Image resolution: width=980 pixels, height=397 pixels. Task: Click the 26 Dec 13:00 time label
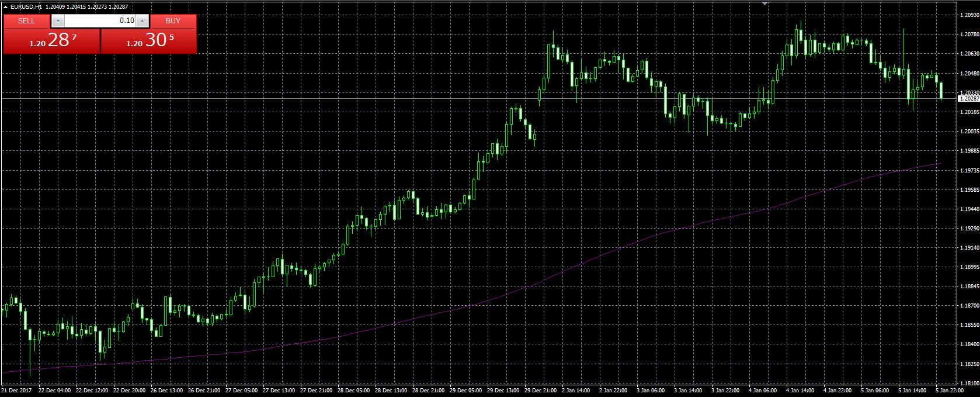point(167,391)
